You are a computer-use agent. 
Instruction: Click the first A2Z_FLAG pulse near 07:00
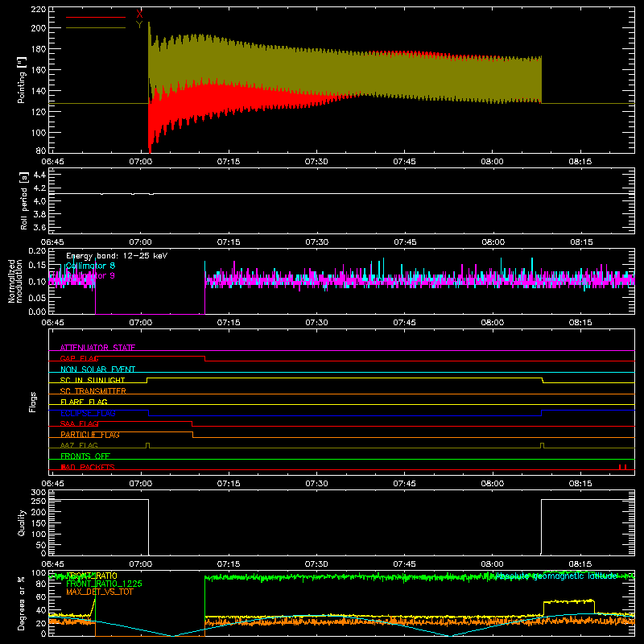[x=148, y=445]
